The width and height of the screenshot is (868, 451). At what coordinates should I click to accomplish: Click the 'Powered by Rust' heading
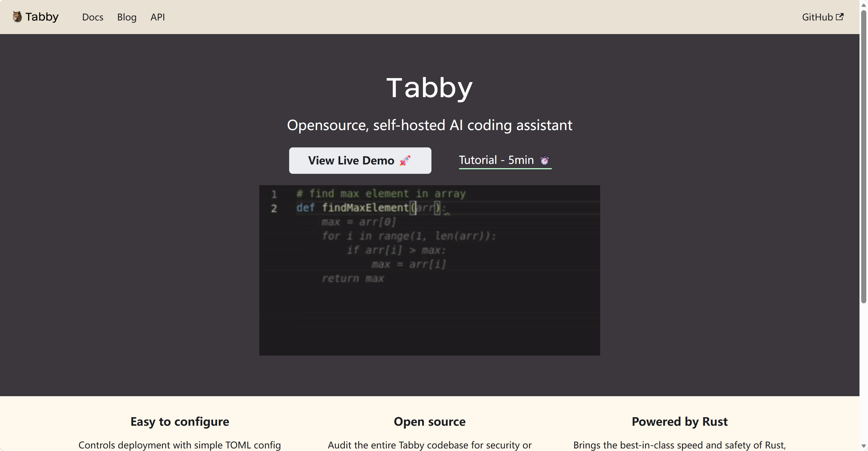pyautogui.click(x=679, y=422)
